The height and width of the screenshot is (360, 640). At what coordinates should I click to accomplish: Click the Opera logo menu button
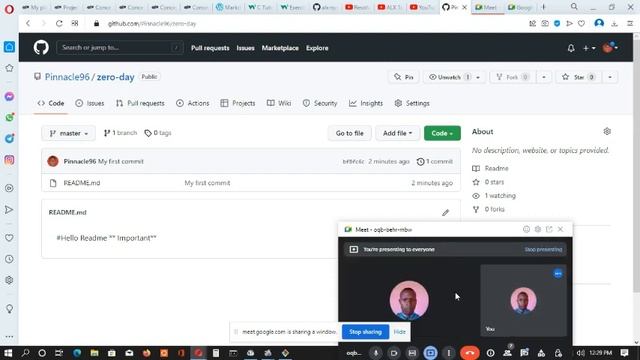[9, 8]
